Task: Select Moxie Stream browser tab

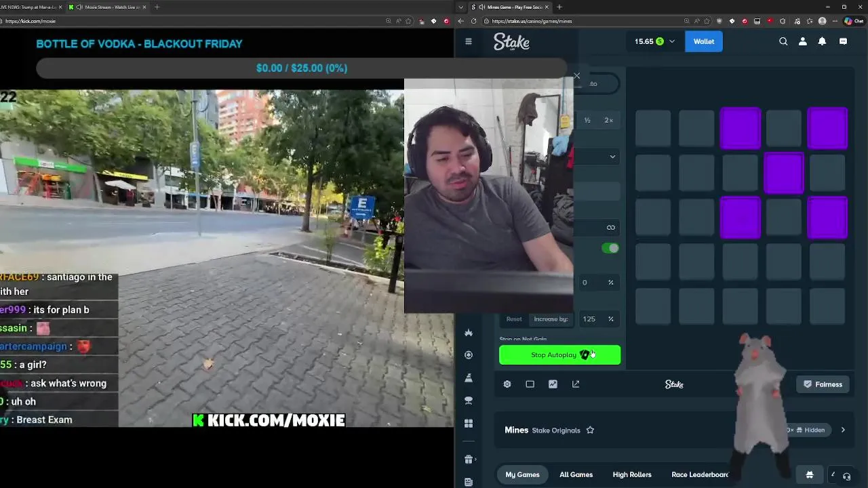Action: pyautogui.click(x=108, y=7)
